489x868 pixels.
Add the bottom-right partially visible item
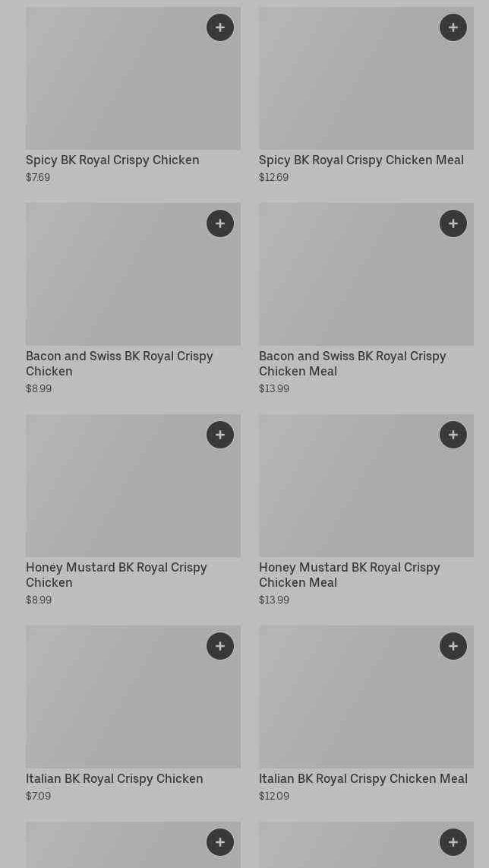click(x=453, y=842)
